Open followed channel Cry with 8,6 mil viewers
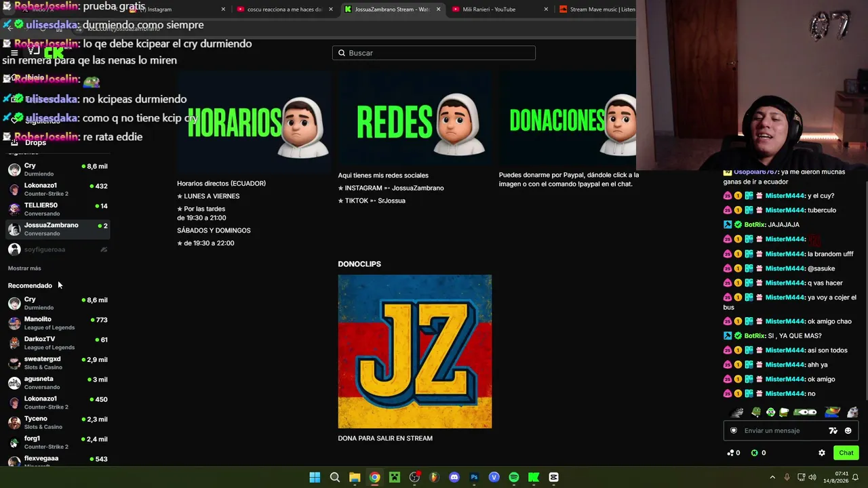Viewport: 868px width, 488px height. tap(58, 169)
